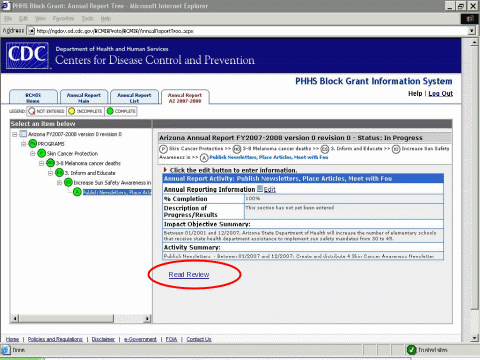Click the green icon beside Skin Cancer Protection
Screen dimensions: 480x360
tap(41, 153)
